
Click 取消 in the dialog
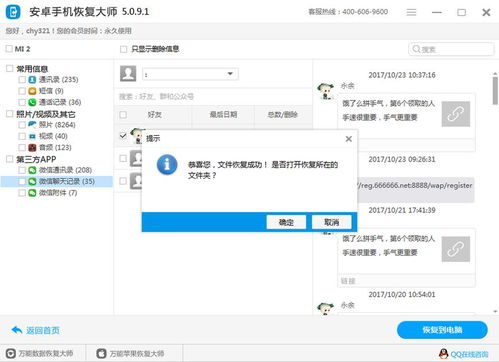pyautogui.click(x=332, y=222)
